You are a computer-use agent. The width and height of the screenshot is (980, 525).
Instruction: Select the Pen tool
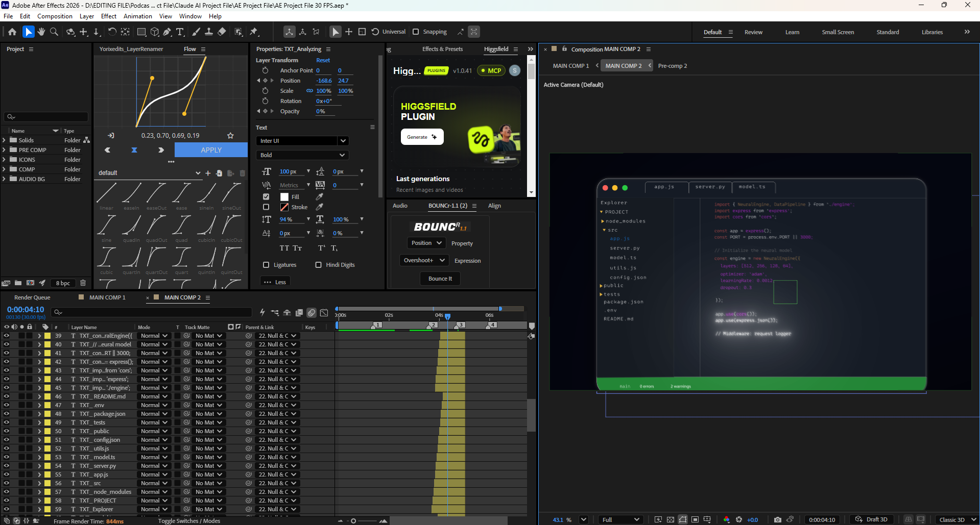167,32
